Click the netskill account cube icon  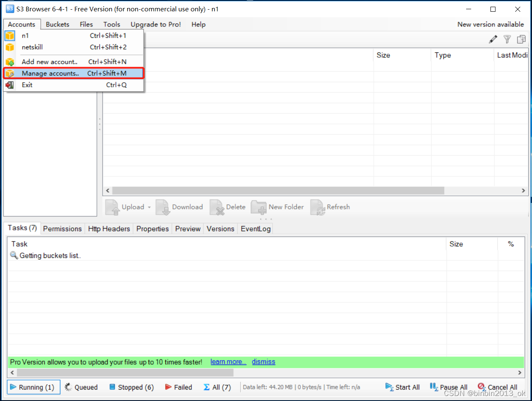pyautogui.click(x=10, y=47)
